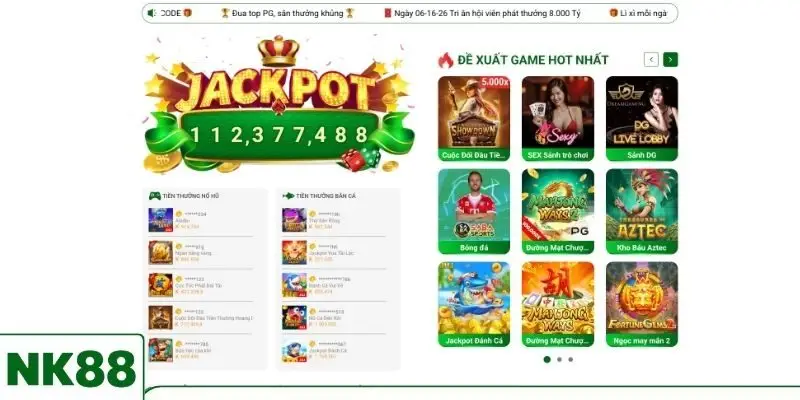Select the second carousel page dot
This screenshot has height=400, width=800.
[559, 359]
